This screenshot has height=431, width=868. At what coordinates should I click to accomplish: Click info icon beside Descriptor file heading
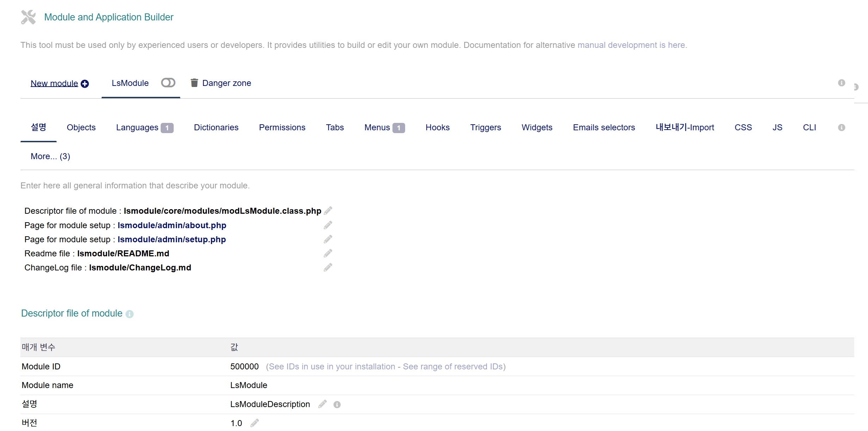click(130, 314)
